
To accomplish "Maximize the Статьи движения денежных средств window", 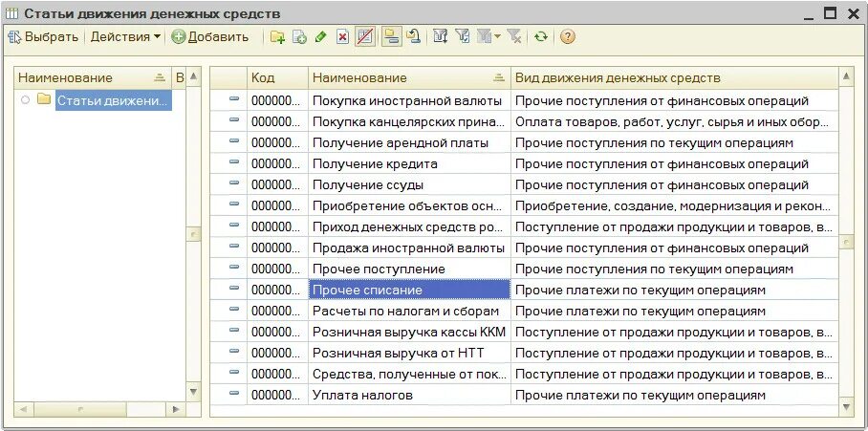I will [830, 12].
